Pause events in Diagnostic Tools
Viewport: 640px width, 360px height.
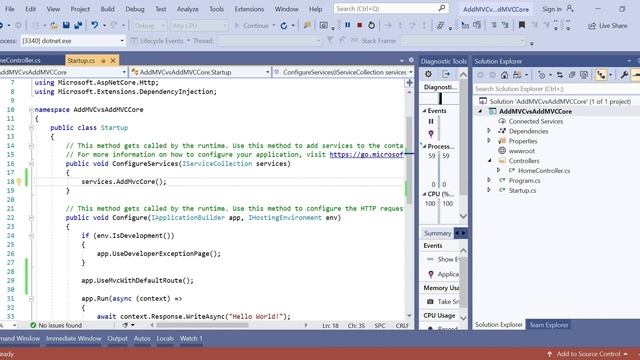point(431,121)
